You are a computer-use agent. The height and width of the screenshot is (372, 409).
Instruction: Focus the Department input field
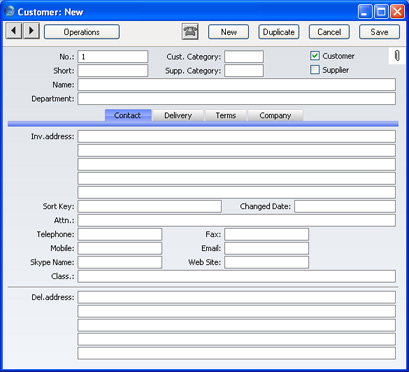237,99
